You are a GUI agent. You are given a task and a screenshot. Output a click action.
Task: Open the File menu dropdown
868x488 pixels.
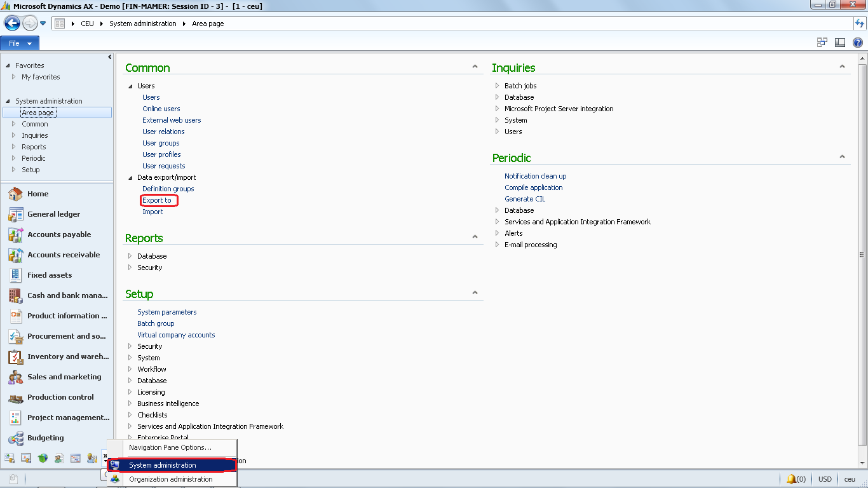click(x=20, y=43)
